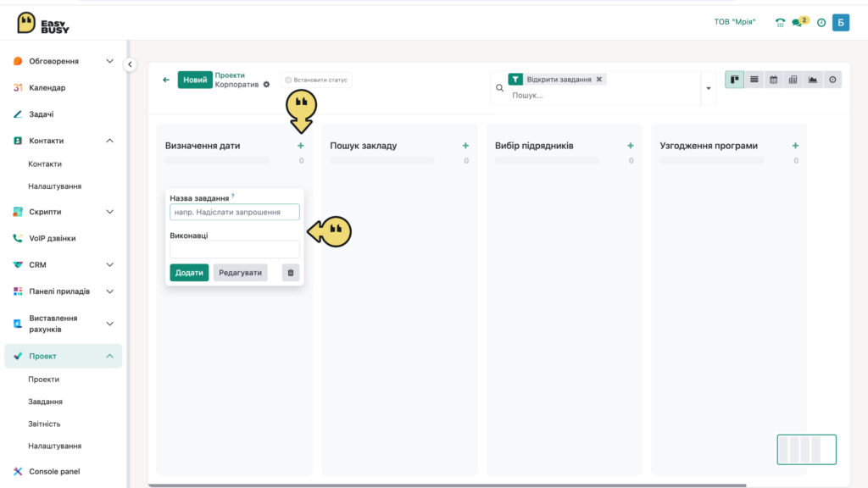
Task: Open the task name help tooltip
Action: click(233, 196)
